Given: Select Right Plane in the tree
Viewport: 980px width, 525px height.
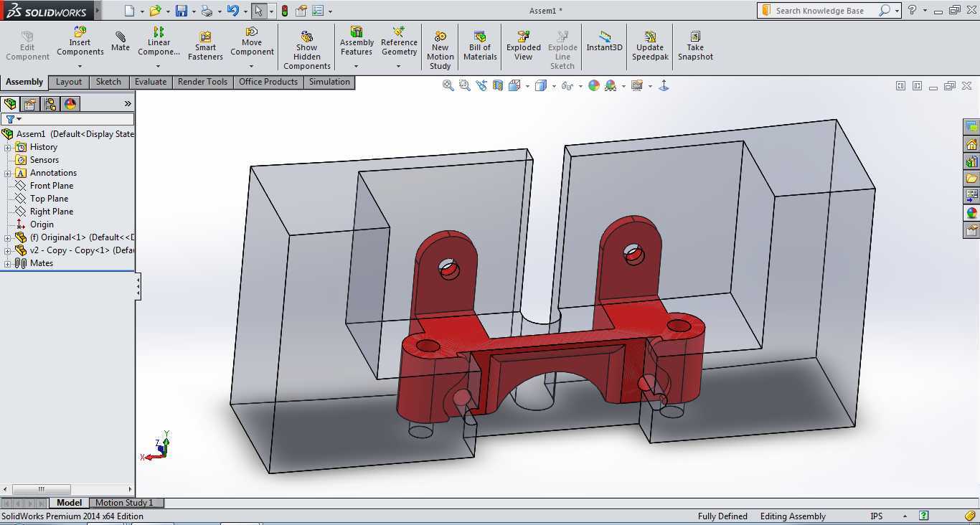Looking at the screenshot, I should (x=51, y=212).
